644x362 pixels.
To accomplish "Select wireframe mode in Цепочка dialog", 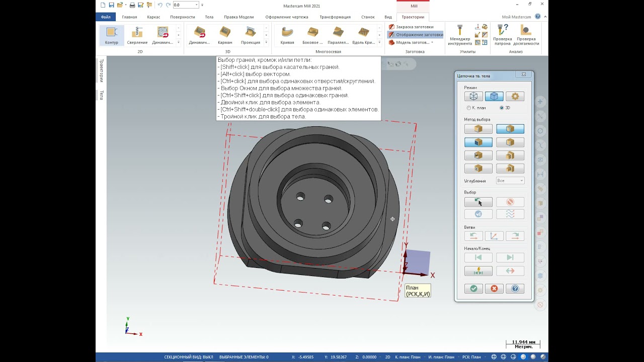I will coord(473,96).
